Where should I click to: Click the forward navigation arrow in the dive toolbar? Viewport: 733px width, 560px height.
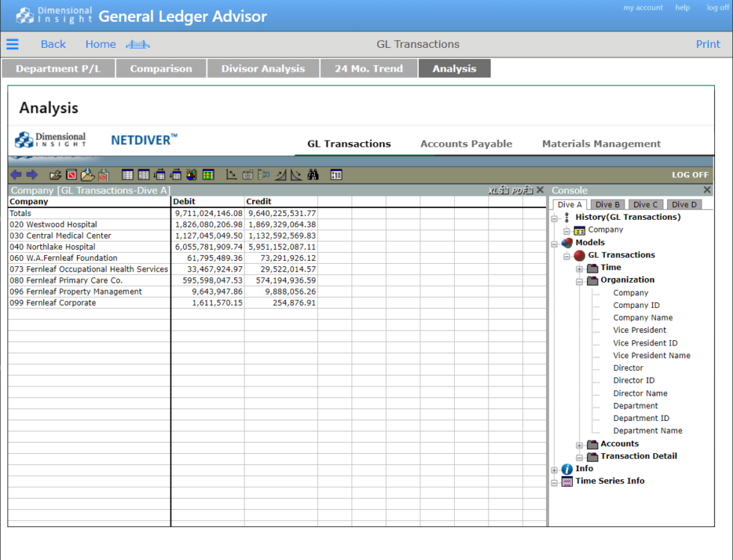(31, 174)
